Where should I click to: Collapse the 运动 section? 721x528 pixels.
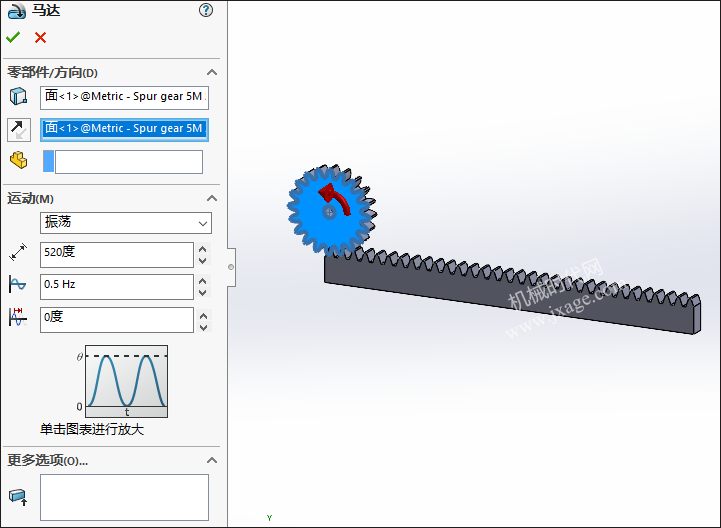(x=212, y=198)
